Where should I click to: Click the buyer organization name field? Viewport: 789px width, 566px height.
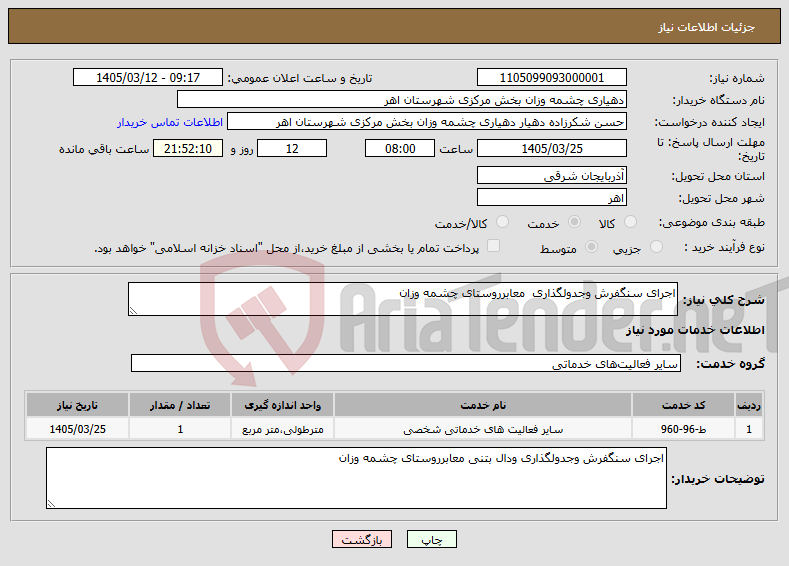pos(402,100)
